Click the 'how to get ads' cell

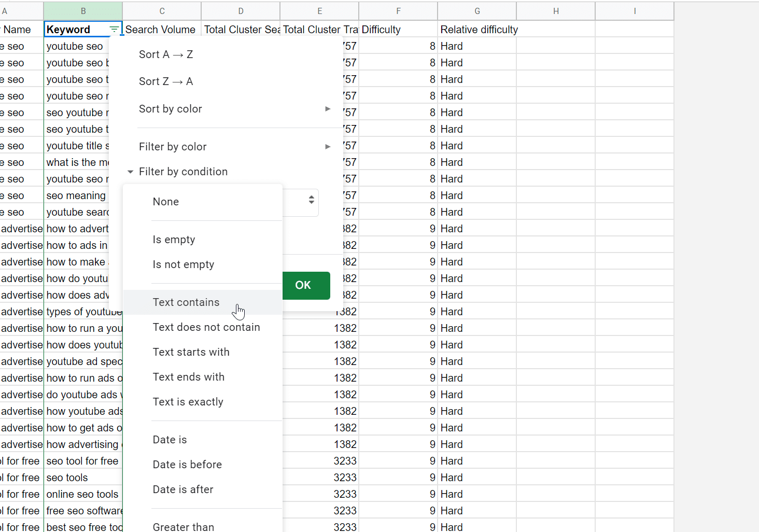coord(83,428)
